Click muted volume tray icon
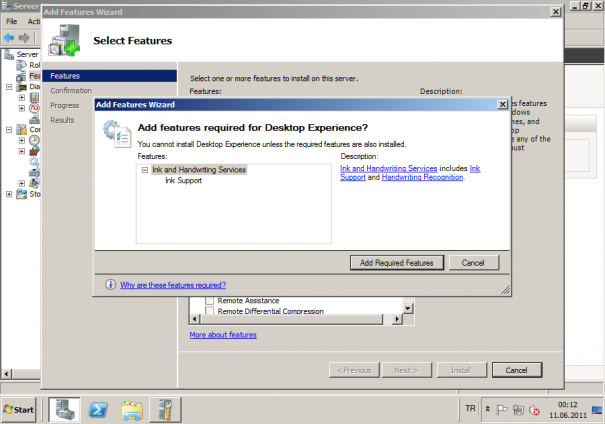This screenshot has width=605, height=424. [x=534, y=410]
